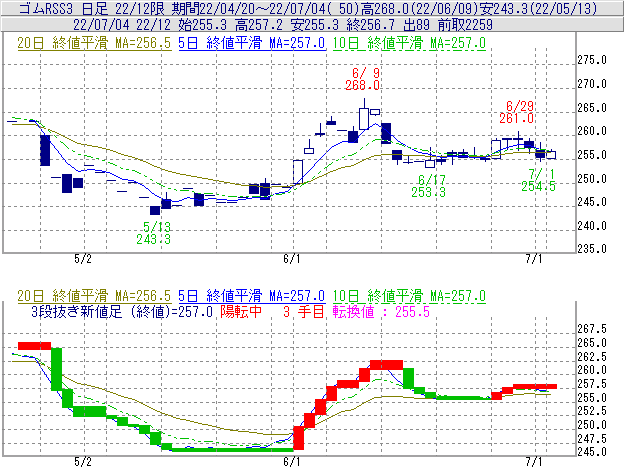
Task: Click the 6/17 253.3 low annotation
Action: 429,186
